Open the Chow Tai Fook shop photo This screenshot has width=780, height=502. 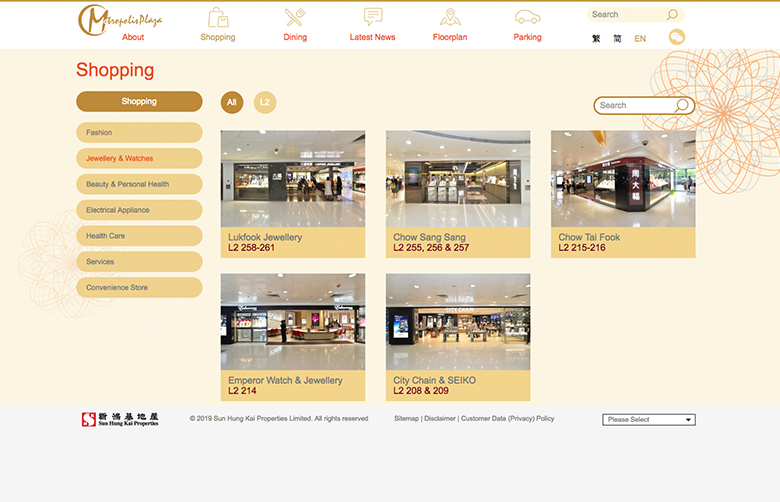[x=623, y=179]
